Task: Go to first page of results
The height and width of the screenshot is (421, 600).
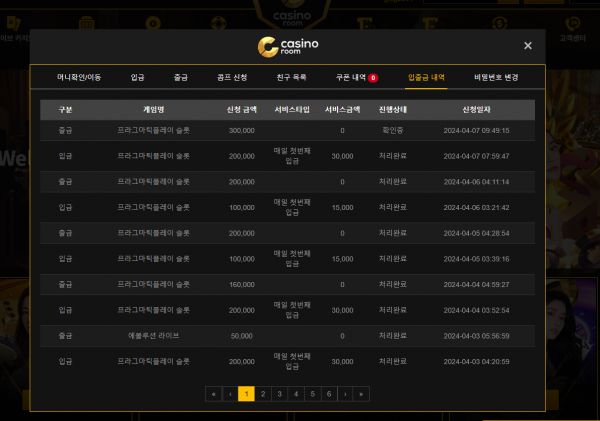Action: coord(214,394)
